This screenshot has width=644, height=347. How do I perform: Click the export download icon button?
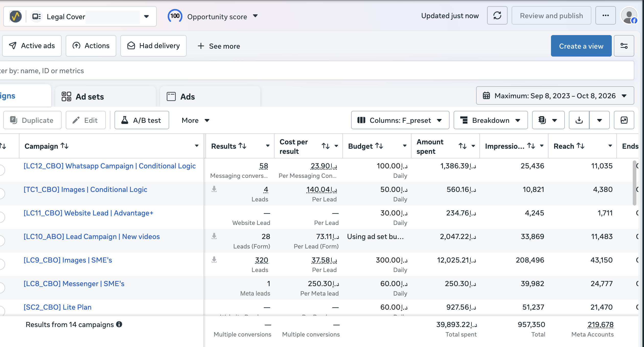point(579,120)
